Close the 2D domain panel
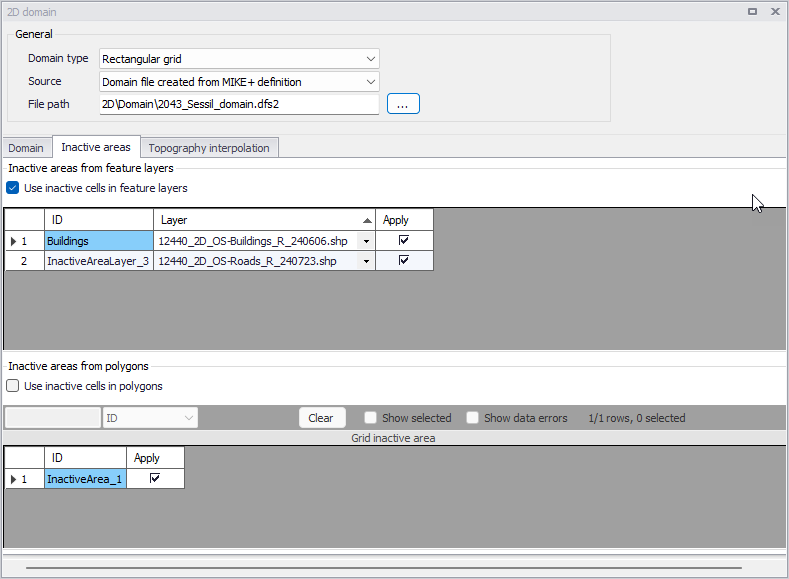The width and height of the screenshot is (789, 579). 775,12
